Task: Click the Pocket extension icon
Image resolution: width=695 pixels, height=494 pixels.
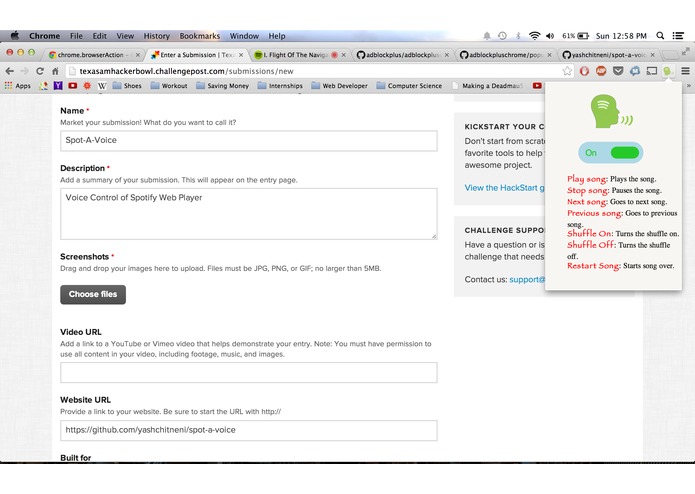Action: 618,71
